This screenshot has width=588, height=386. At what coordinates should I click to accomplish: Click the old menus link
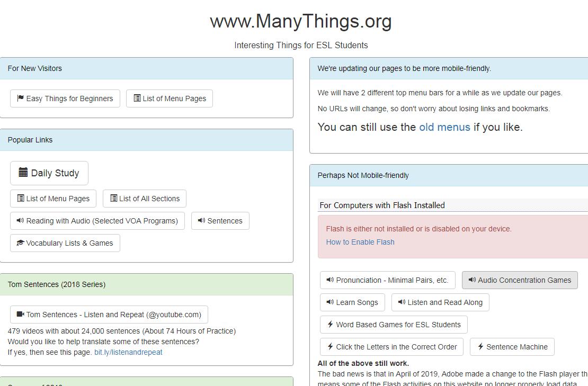[x=444, y=127]
